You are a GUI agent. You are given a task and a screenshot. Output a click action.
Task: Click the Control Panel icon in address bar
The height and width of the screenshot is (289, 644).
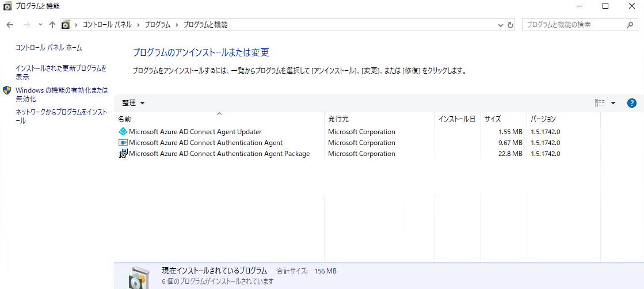click(x=66, y=25)
